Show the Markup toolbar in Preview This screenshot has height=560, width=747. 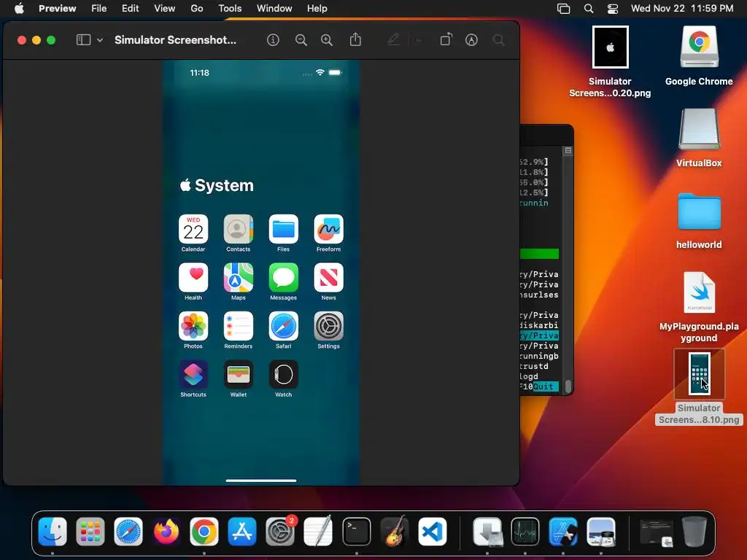pyautogui.click(x=472, y=40)
